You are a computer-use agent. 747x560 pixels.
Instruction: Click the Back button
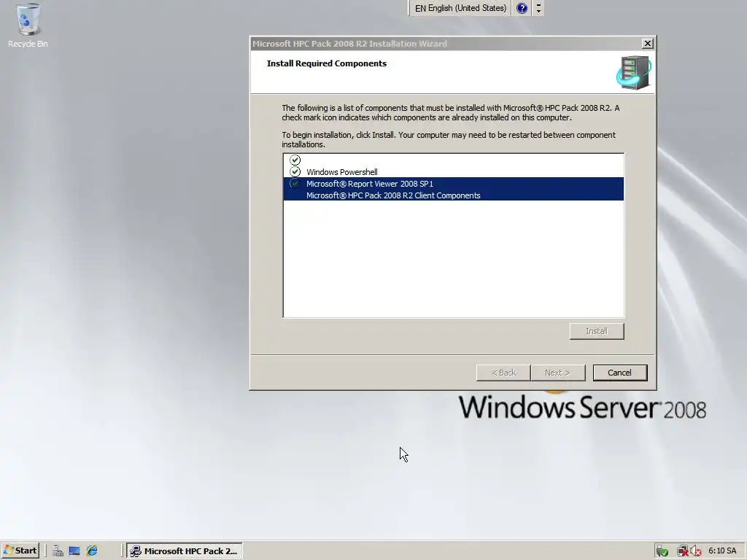[x=503, y=373]
